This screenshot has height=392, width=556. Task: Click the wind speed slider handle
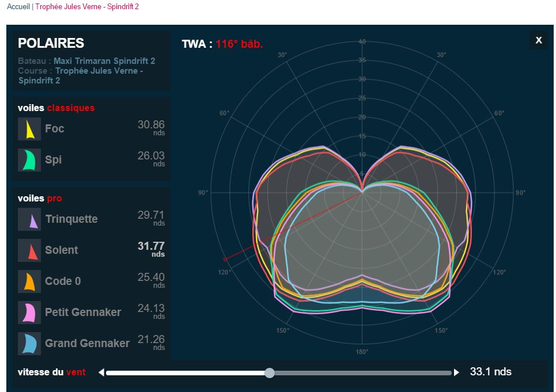point(270,373)
